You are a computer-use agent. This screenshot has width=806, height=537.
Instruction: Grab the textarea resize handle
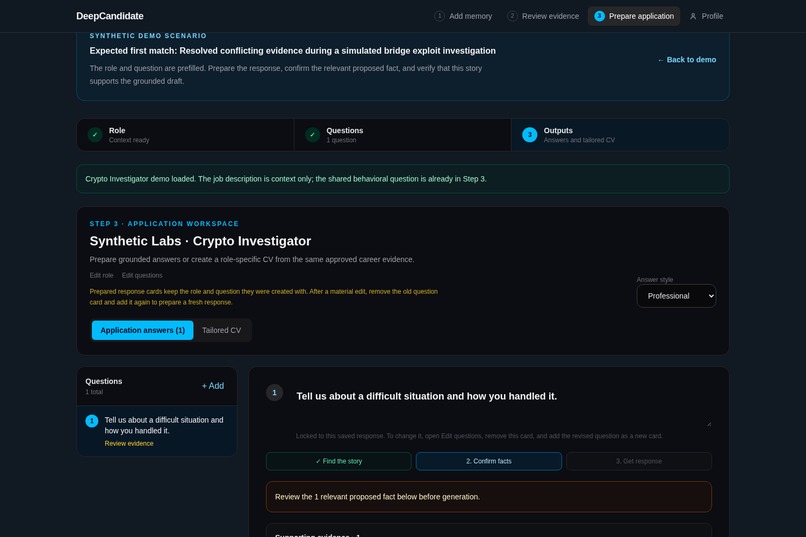(709, 424)
